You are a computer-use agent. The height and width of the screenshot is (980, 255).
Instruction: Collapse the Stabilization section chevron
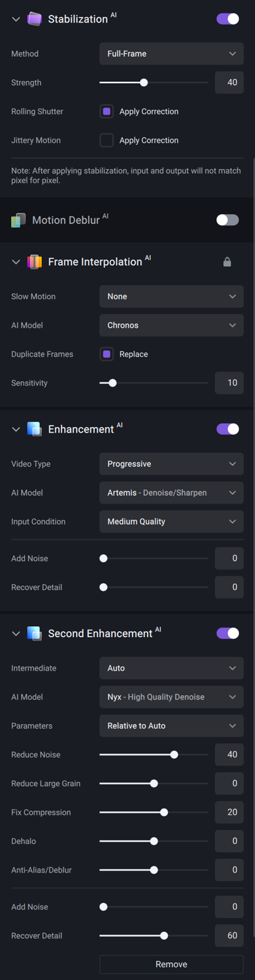[x=16, y=19]
